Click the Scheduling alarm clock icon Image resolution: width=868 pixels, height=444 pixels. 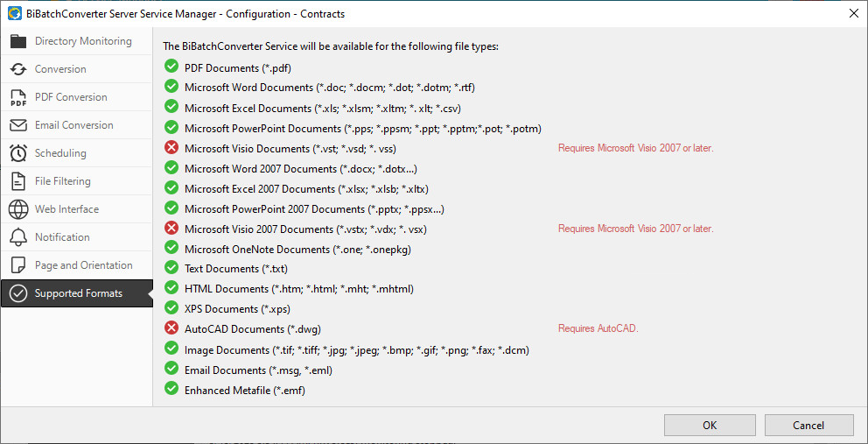pyautogui.click(x=19, y=153)
